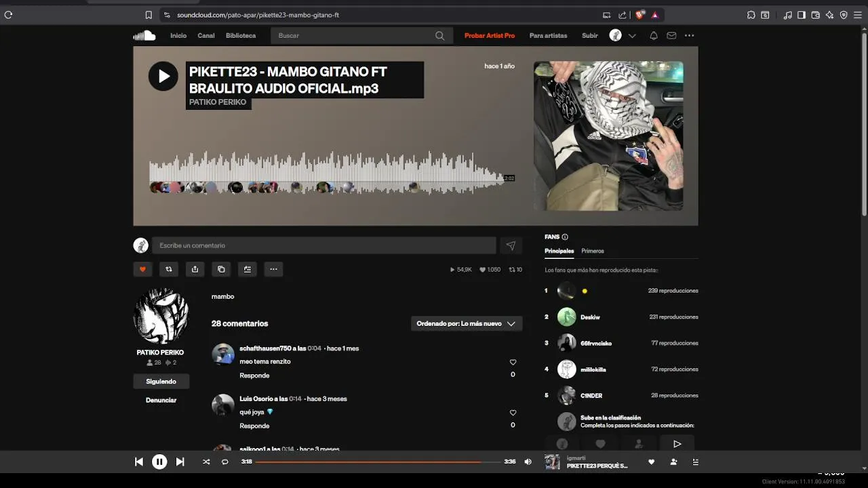The image size is (868, 488).
Task: Open the Deskiw fan profile
Action: pos(590,317)
